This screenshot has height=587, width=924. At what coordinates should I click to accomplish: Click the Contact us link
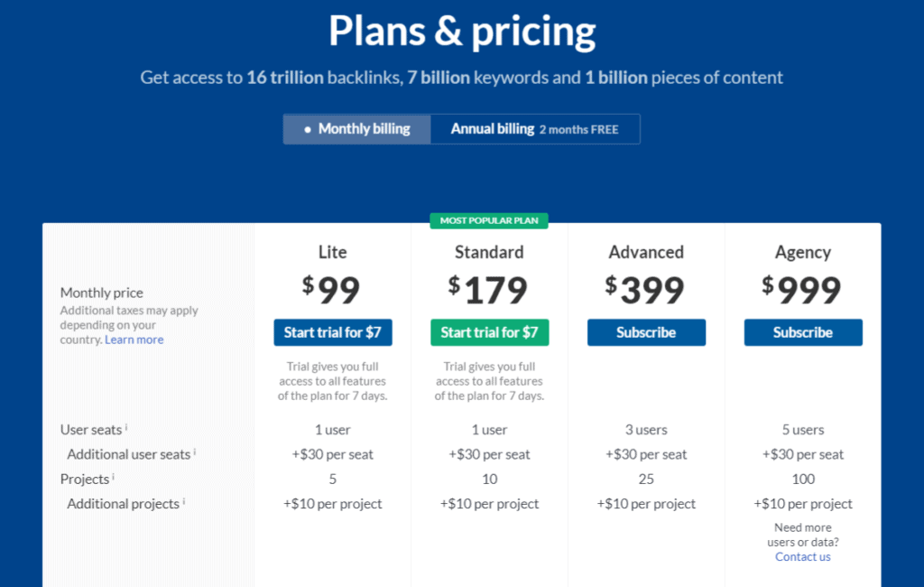pyautogui.click(x=803, y=557)
